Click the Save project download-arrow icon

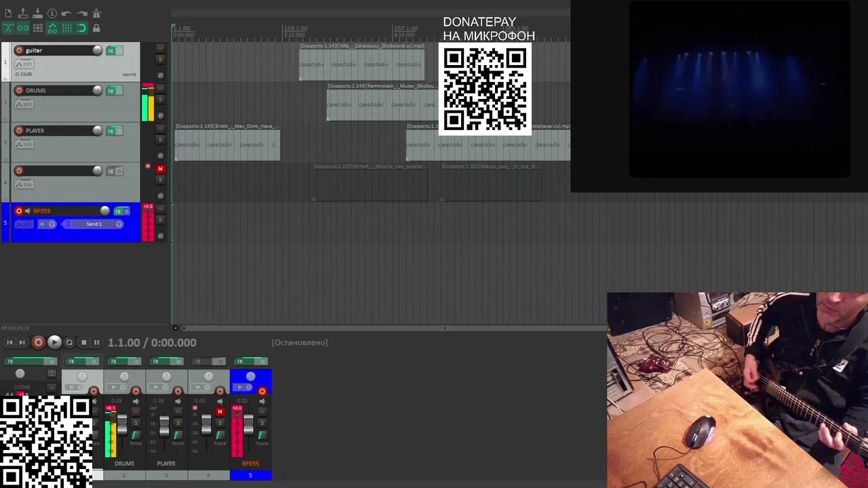coord(37,14)
